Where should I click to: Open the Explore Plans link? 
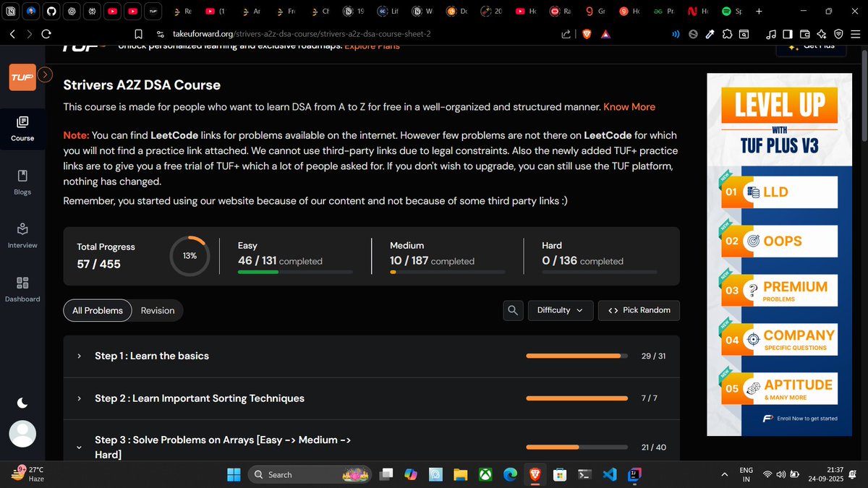coord(372,46)
